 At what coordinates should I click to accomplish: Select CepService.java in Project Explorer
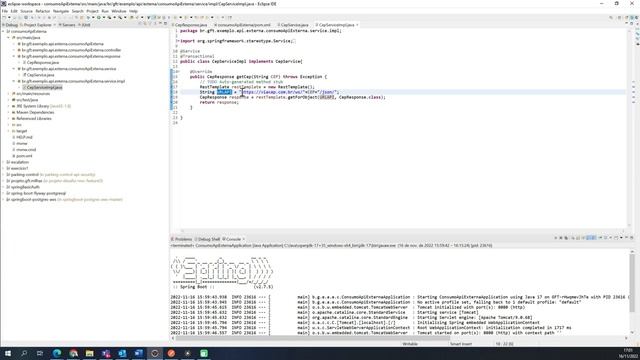point(40,75)
